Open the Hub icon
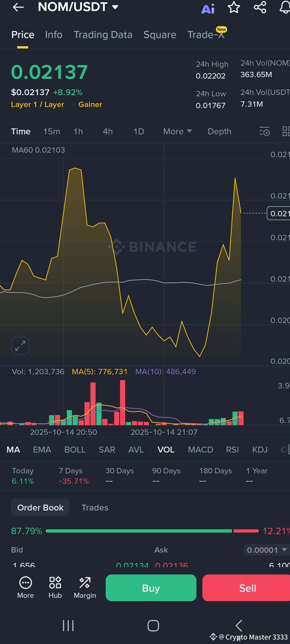Viewport: 290px width, 644px height. tap(55, 588)
